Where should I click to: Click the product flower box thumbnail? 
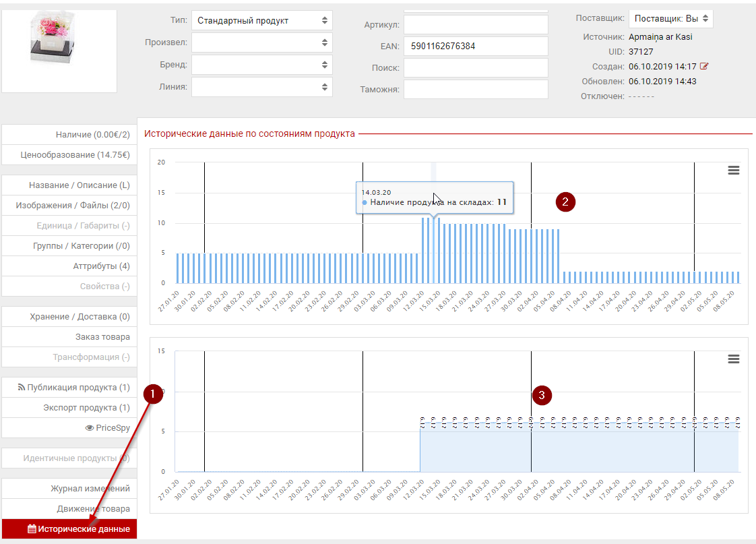[x=59, y=51]
